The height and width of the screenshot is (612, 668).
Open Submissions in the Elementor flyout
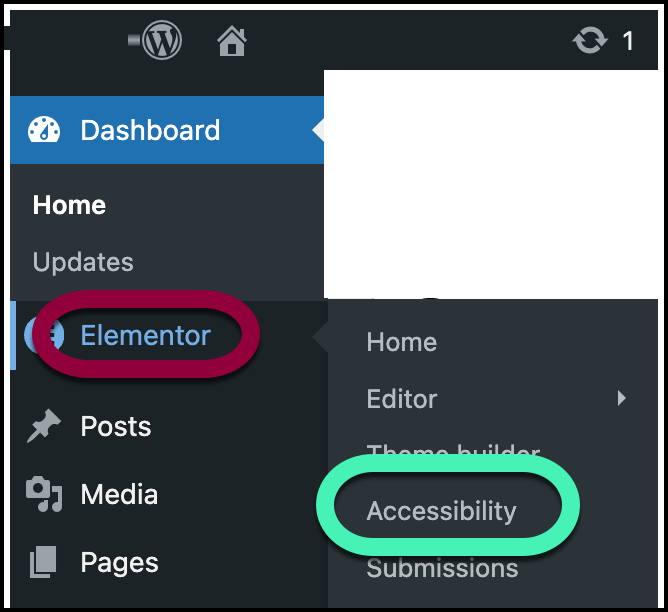pyautogui.click(x=442, y=569)
